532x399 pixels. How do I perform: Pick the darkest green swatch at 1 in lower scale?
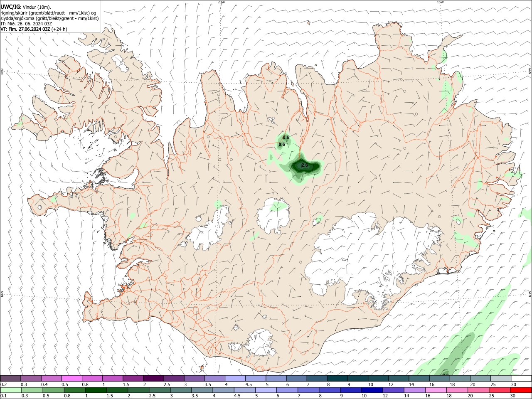tap(96, 390)
